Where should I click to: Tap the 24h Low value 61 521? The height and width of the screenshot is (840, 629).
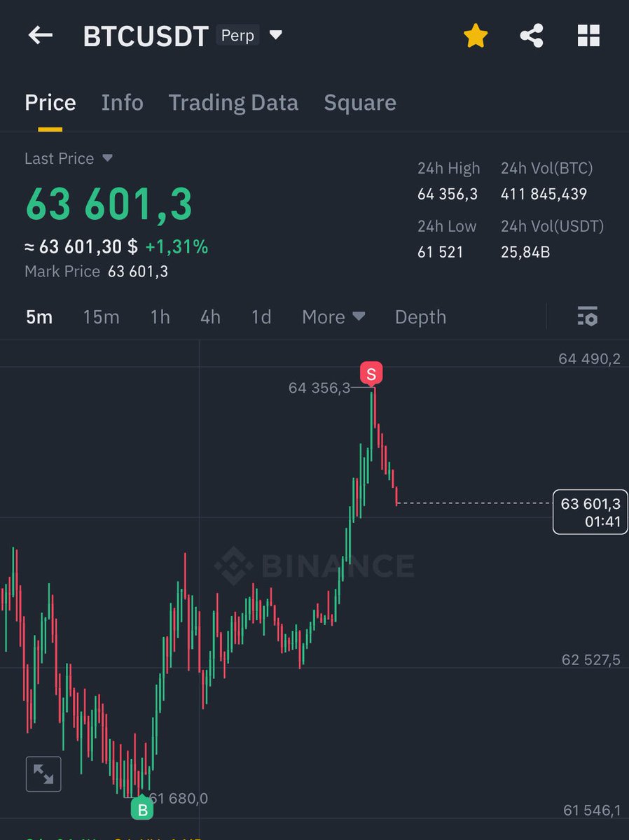pos(441,252)
